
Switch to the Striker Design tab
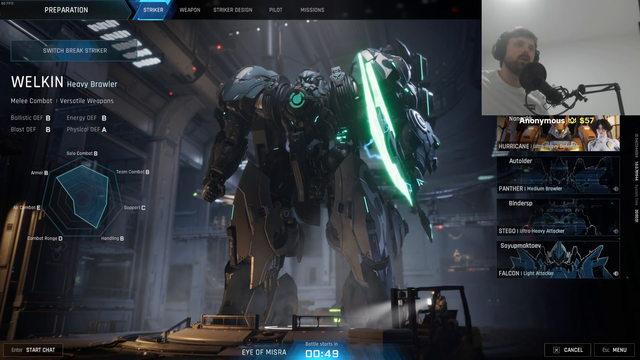click(x=233, y=10)
